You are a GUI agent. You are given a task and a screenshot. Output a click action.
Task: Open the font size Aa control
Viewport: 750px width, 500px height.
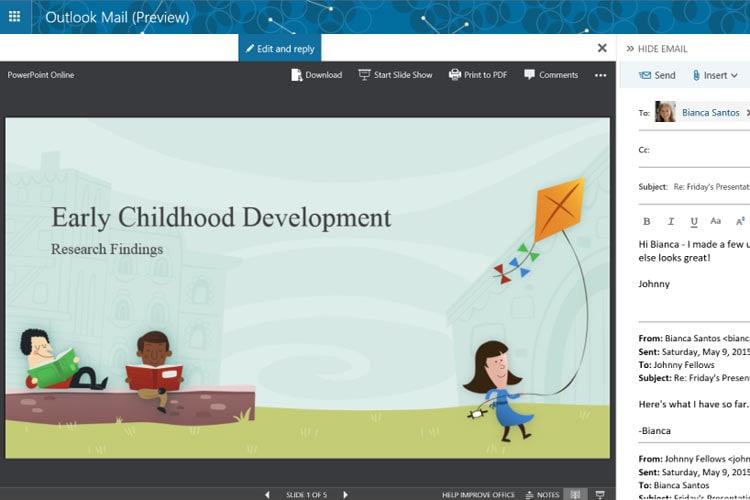tap(716, 221)
